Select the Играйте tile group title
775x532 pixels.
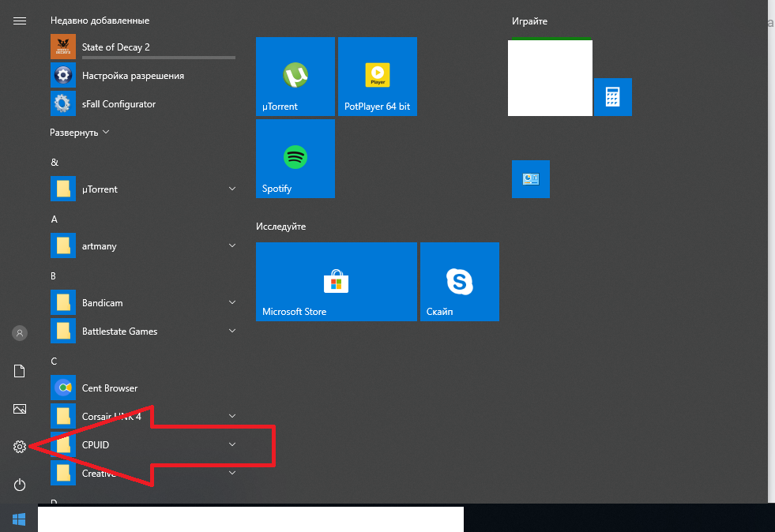(x=529, y=21)
